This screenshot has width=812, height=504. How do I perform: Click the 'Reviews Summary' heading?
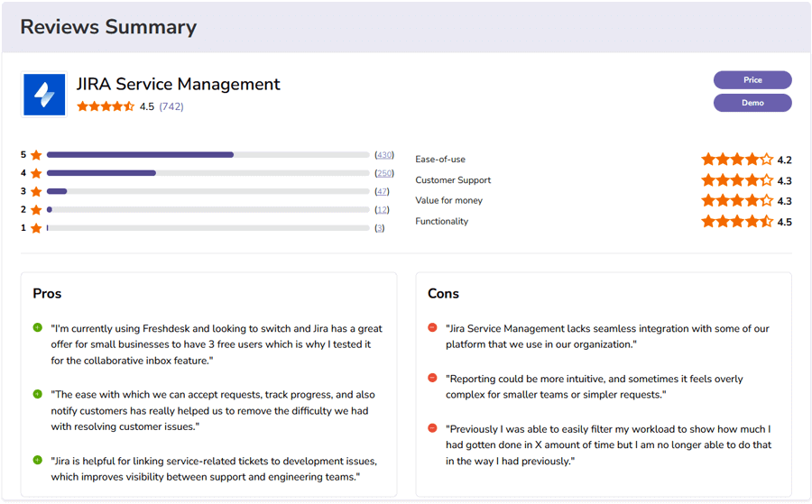pyautogui.click(x=108, y=27)
